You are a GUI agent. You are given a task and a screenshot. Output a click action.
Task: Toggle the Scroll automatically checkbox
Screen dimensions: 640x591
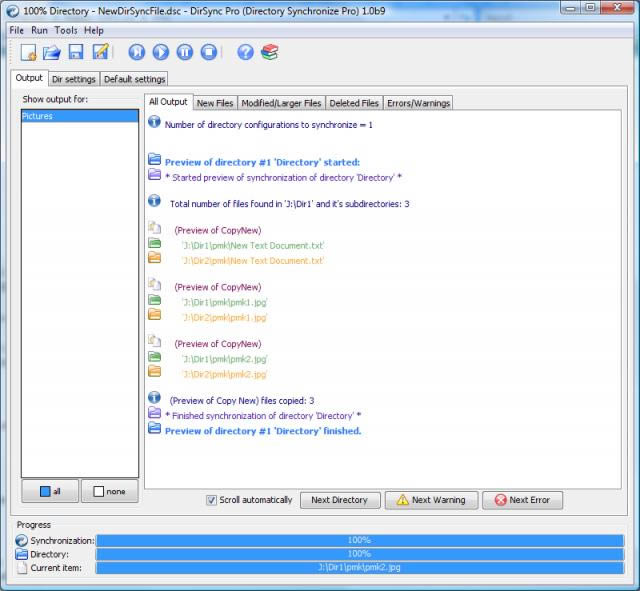click(x=211, y=500)
